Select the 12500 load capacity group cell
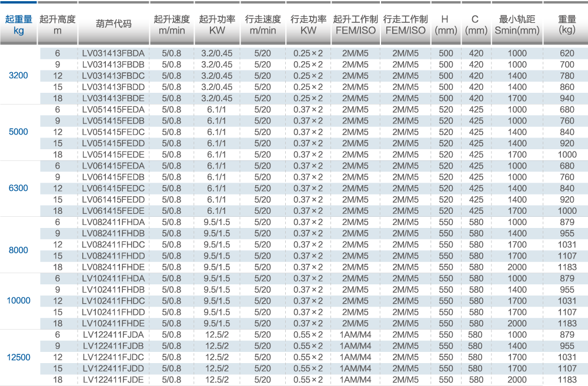 [x=19, y=357]
